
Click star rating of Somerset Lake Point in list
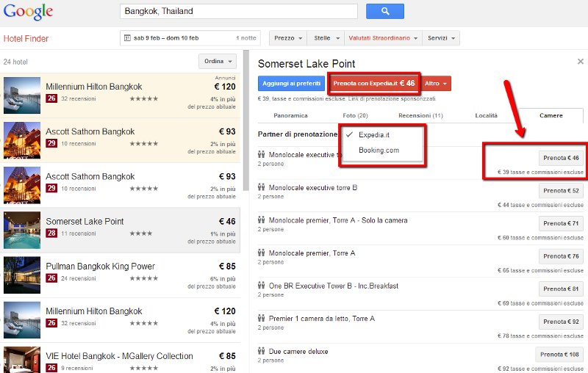coord(141,233)
